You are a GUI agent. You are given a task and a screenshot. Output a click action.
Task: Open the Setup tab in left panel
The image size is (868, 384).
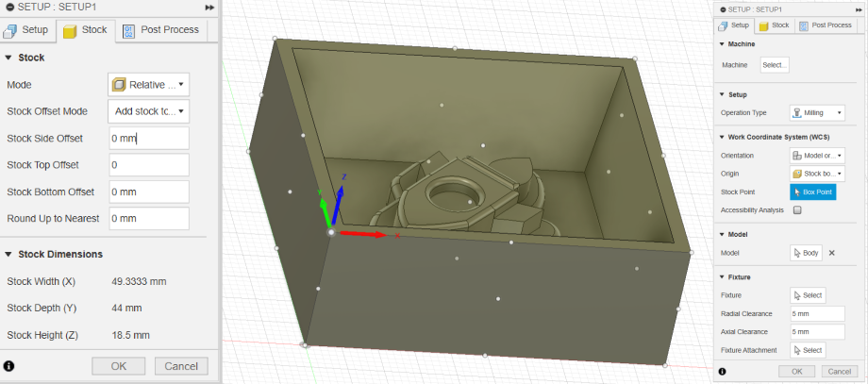click(27, 30)
